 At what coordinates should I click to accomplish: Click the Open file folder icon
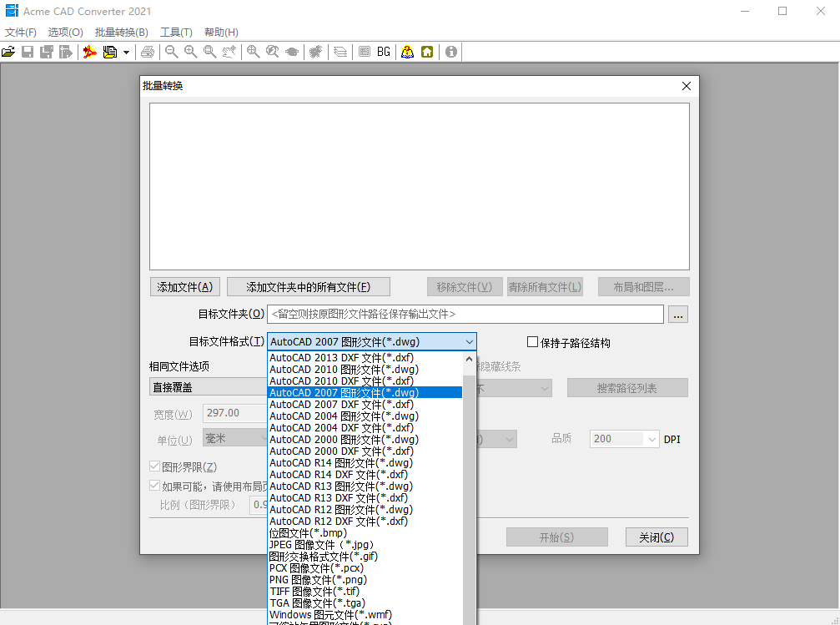pos(8,52)
